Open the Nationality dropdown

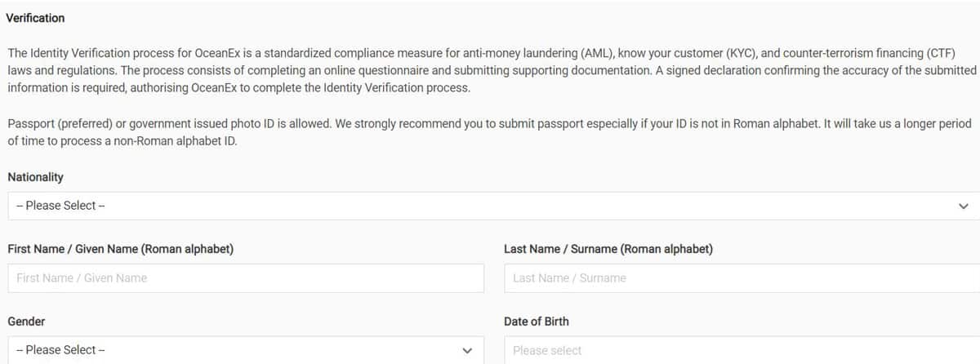[490, 206]
